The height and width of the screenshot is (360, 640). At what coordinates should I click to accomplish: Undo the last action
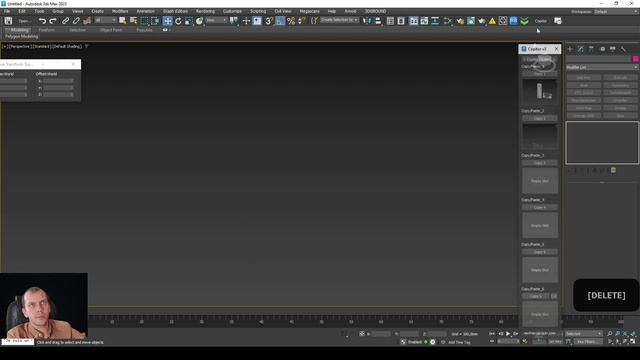point(42,21)
